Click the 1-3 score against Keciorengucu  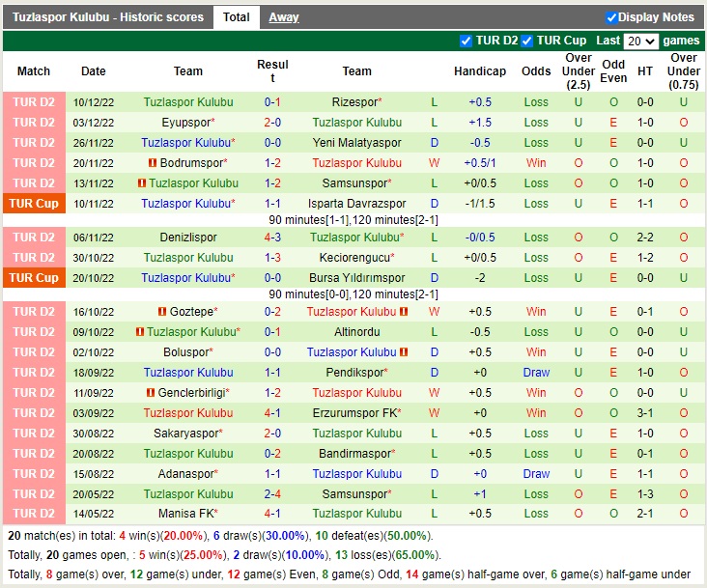272,258
